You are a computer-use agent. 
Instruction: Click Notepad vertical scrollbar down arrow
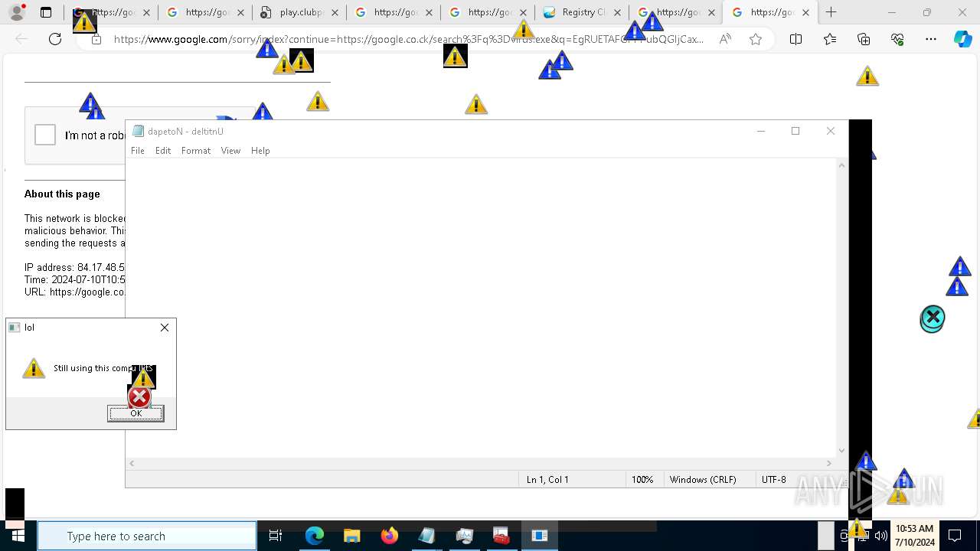click(842, 451)
